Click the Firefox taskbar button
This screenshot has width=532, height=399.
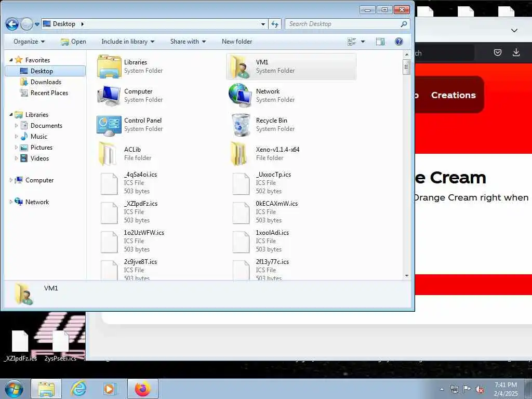(x=143, y=389)
